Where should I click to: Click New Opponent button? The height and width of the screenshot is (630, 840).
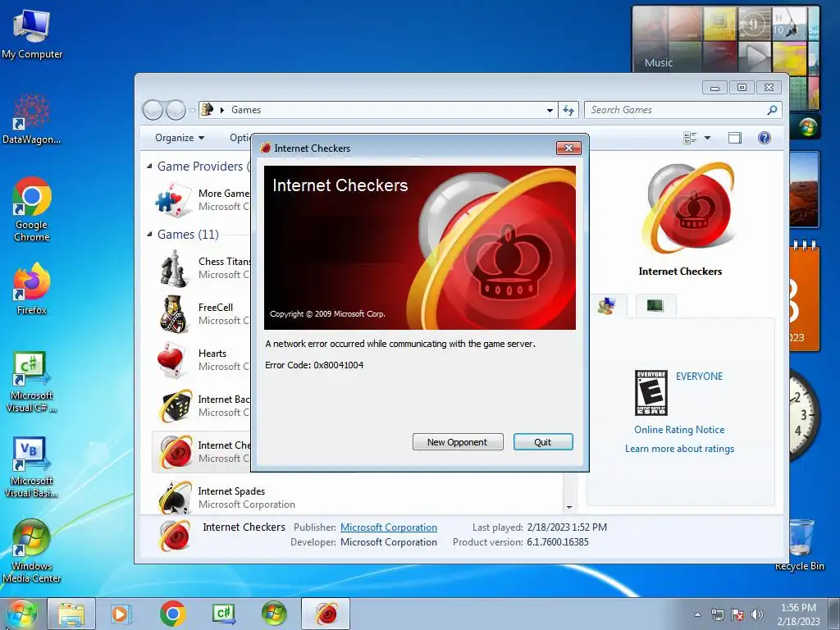coord(458,442)
